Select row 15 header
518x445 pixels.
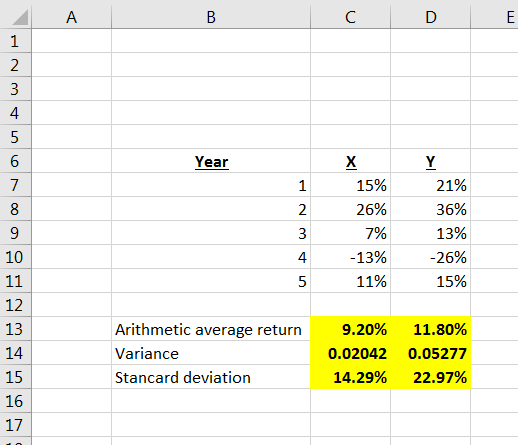pyautogui.click(x=15, y=377)
